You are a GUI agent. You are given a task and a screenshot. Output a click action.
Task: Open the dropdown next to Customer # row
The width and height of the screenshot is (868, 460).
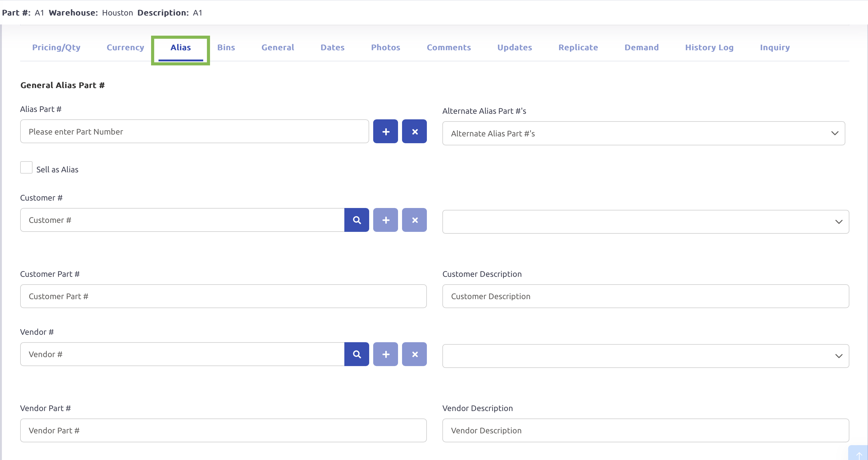point(645,222)
